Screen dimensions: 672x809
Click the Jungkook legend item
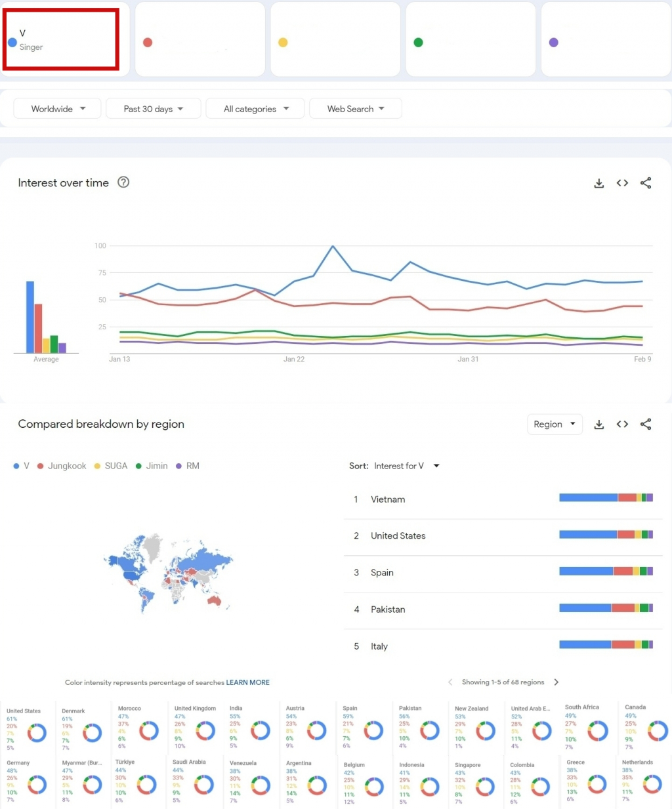[x=62, y=466]
